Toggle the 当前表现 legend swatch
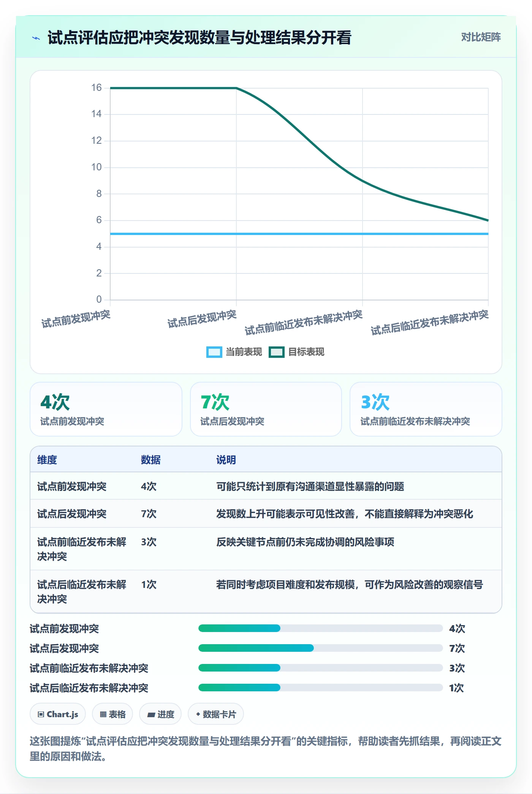The width and height of the screenshot is (532, 794). click(214, 352)
